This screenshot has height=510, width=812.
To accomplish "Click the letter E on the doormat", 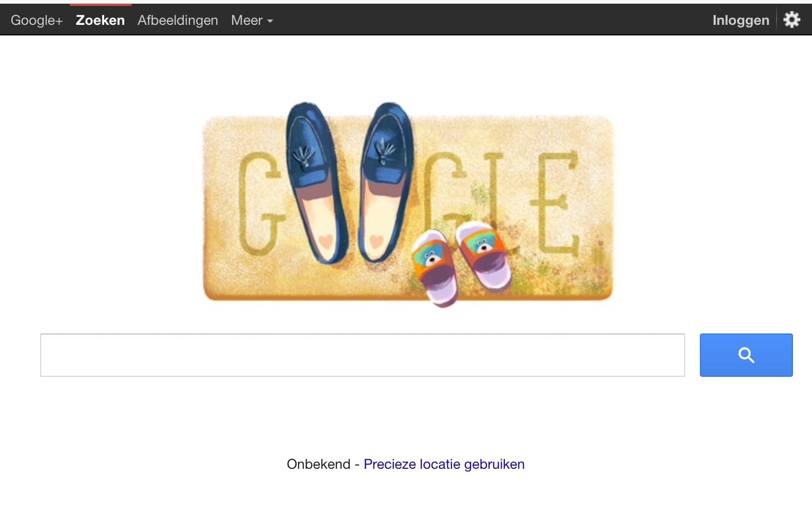I will (x=555, y=203).
